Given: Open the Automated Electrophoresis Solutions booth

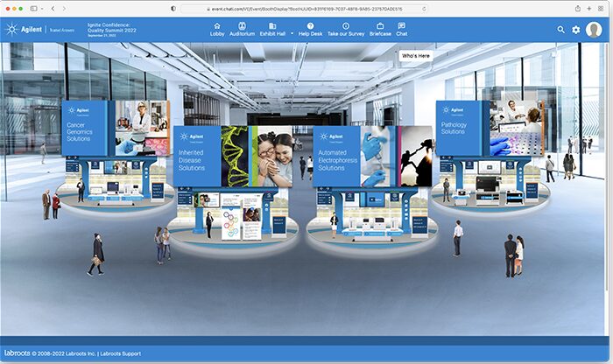Looking at the screenshot, I should pyautogui.click(x=336, y=157).
